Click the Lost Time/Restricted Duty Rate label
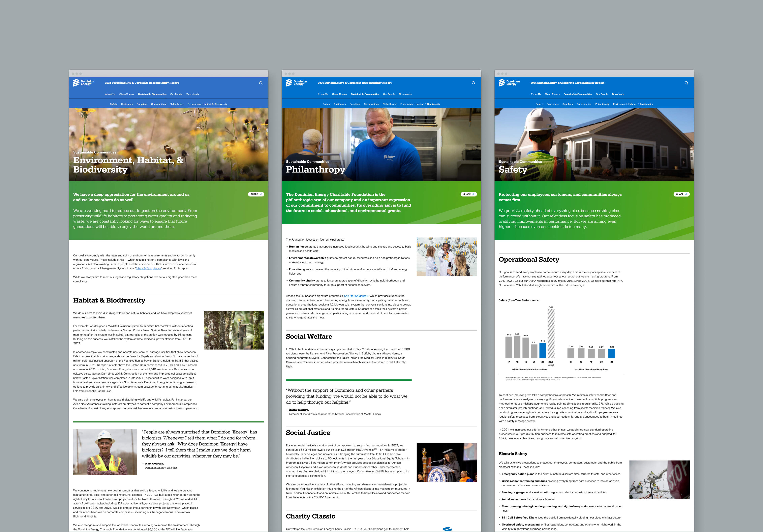 pos(591,369)
